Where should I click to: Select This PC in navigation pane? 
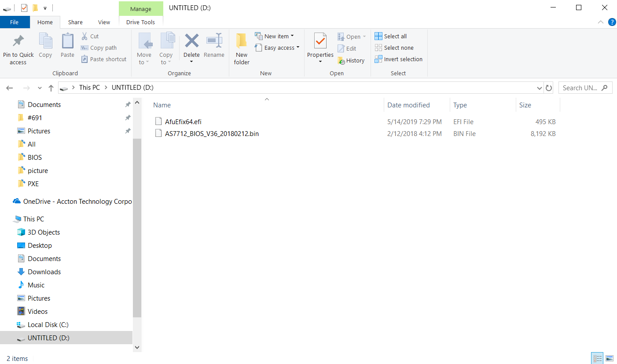point(33,219)
